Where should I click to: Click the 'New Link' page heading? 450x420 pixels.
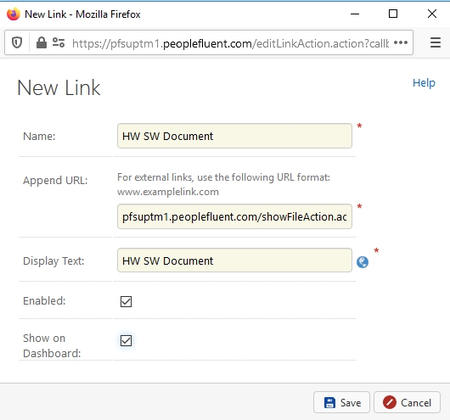tap(59, 88)
